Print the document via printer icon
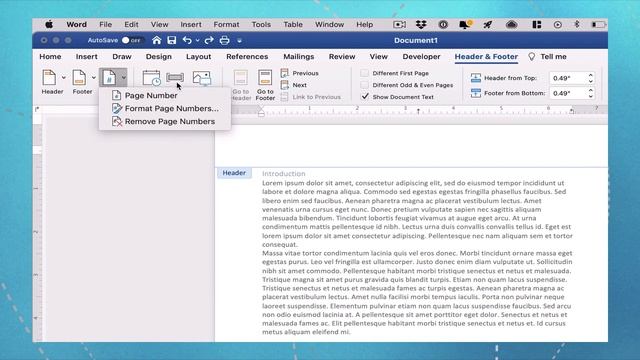Screen dimensions: 640x360 (224, 40)
